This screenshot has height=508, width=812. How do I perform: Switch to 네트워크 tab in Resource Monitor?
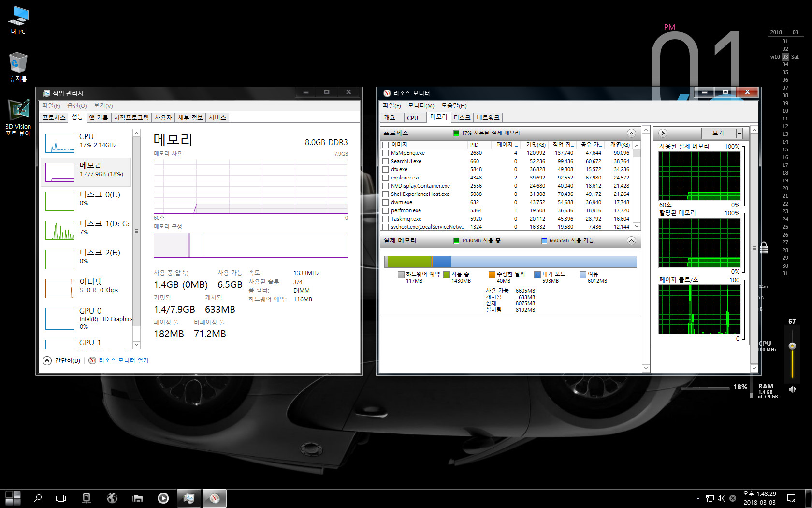[488, 118]
